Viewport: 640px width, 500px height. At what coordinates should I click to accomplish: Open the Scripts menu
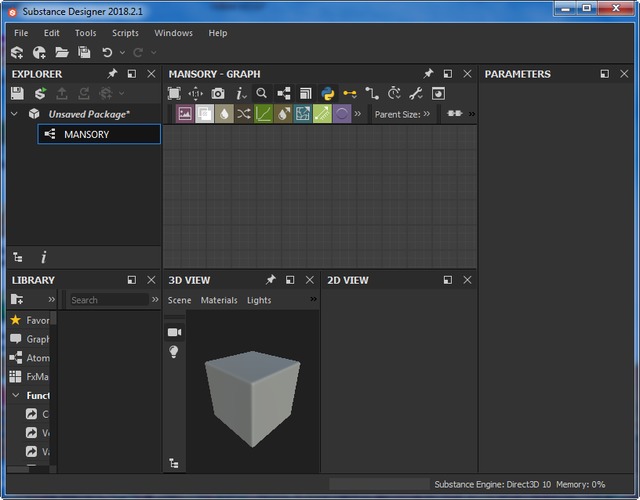click(125, 33)
